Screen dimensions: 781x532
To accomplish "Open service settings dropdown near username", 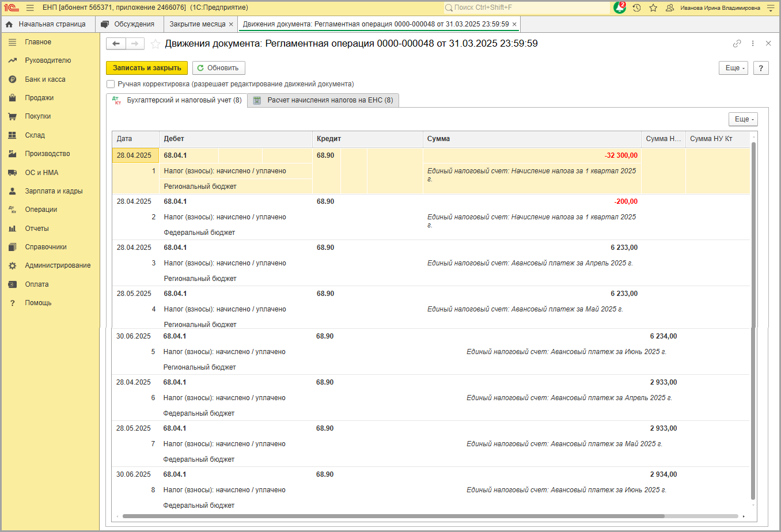I will point(771,7).
